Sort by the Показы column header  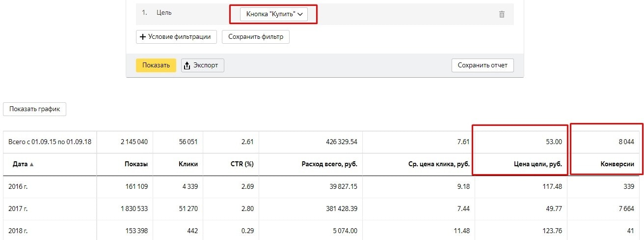136,164
